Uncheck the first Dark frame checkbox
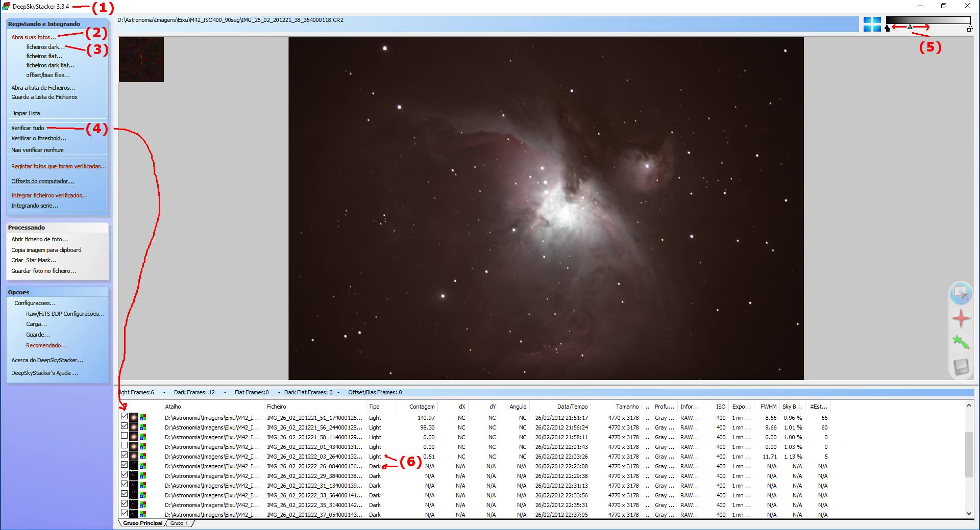This screenshot has width=980, height=530. [x=124, y=465]
